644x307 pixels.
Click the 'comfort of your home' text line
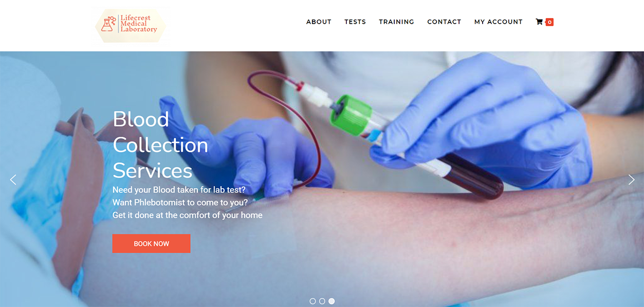click(188, 215)
